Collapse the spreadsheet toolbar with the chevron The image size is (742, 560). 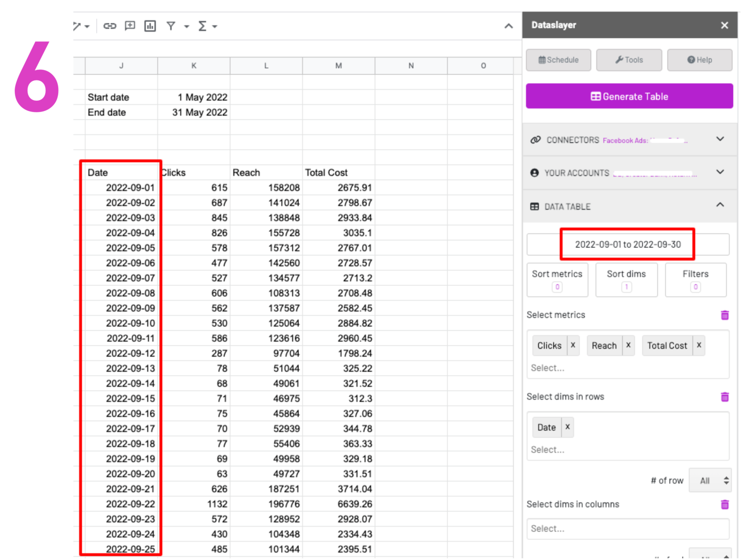click(508, 26)
